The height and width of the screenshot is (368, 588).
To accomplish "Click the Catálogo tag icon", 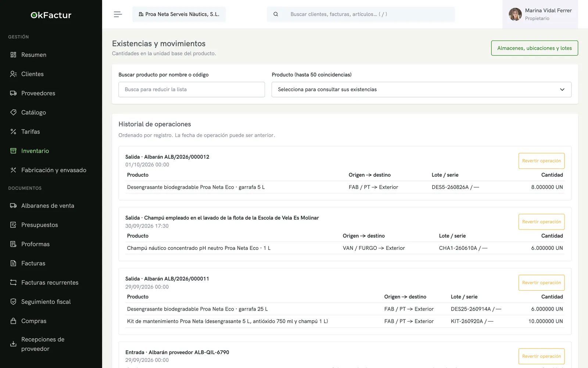I will coord(13,112).
